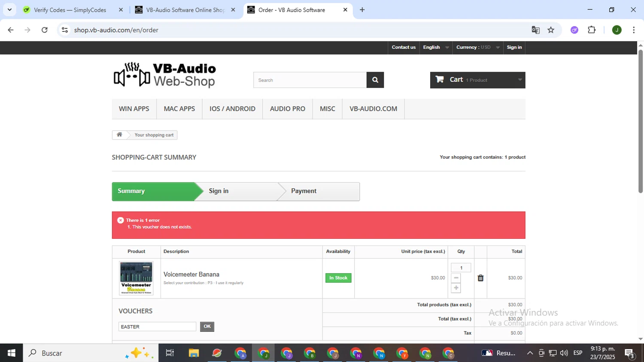Open the Windows Start menu
The height and width of the screenshot is (362, 644).
tap(12, 353)
